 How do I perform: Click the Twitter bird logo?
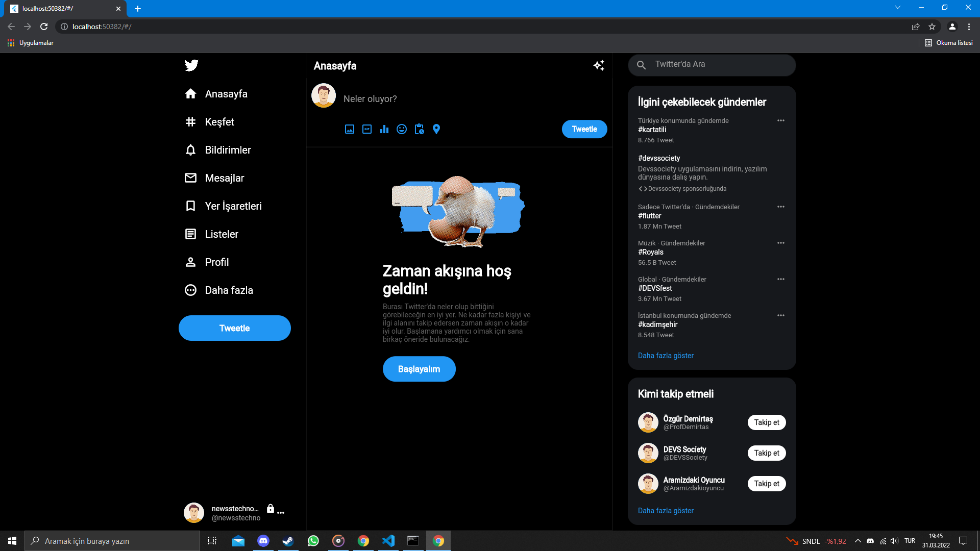(191, 65)
